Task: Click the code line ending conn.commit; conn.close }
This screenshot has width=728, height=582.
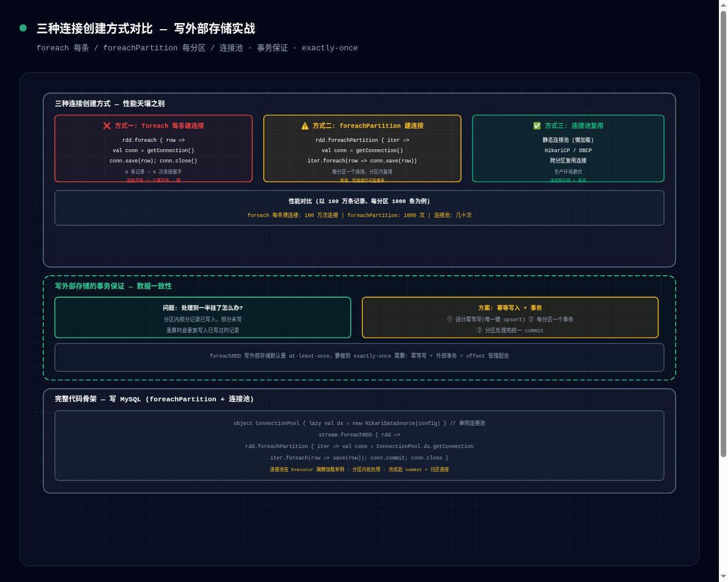Action: point(359,458)
